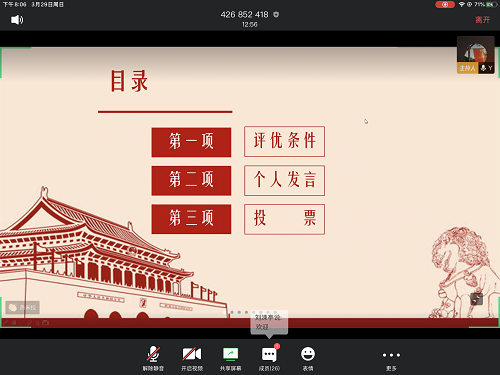Turn on video with the camera icon
Viewport: 500px width, 375px height.
[192, 358]
